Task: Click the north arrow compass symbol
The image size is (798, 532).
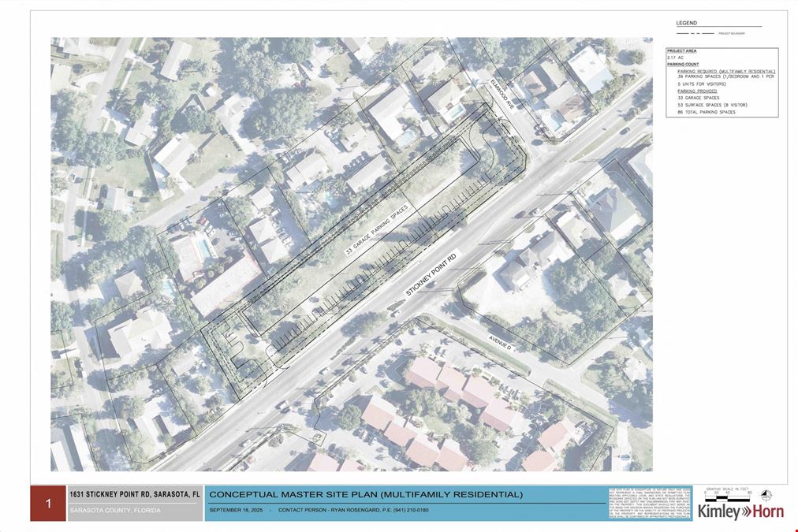Action: [766, 496]
